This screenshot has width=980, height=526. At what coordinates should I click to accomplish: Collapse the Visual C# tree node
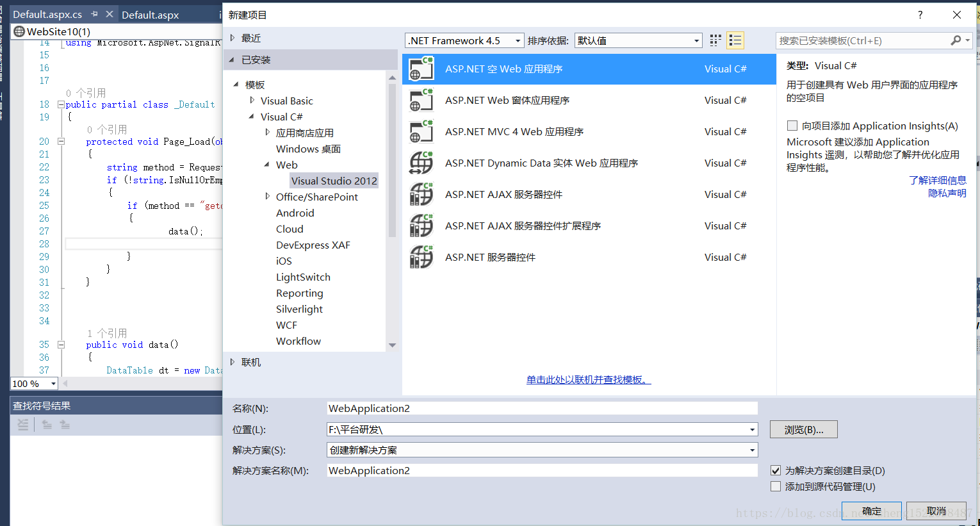251,117
